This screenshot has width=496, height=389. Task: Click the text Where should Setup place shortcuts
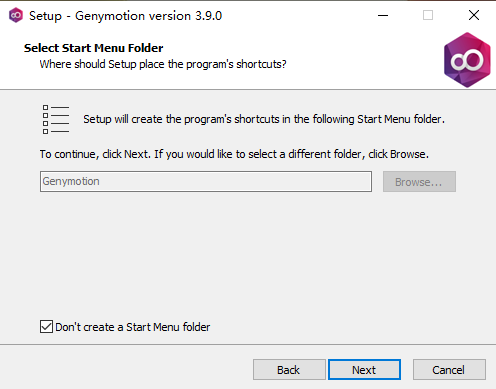[163, 64]
